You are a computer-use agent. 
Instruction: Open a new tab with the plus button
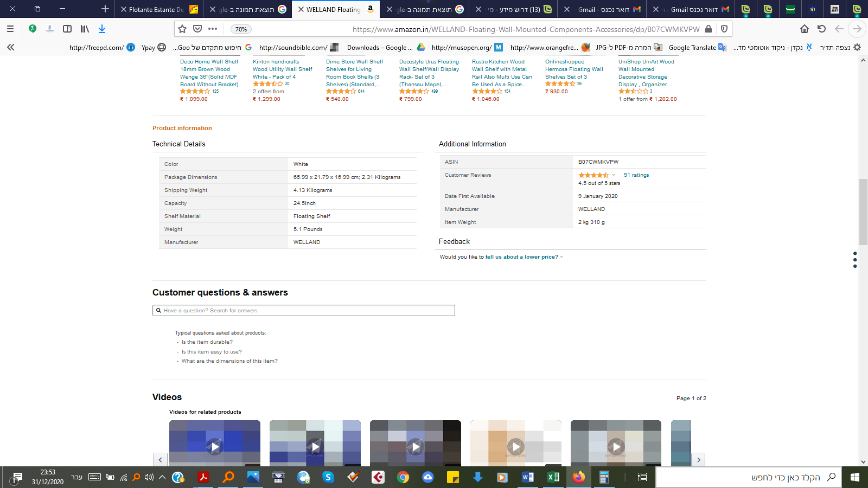coord(105,9)
